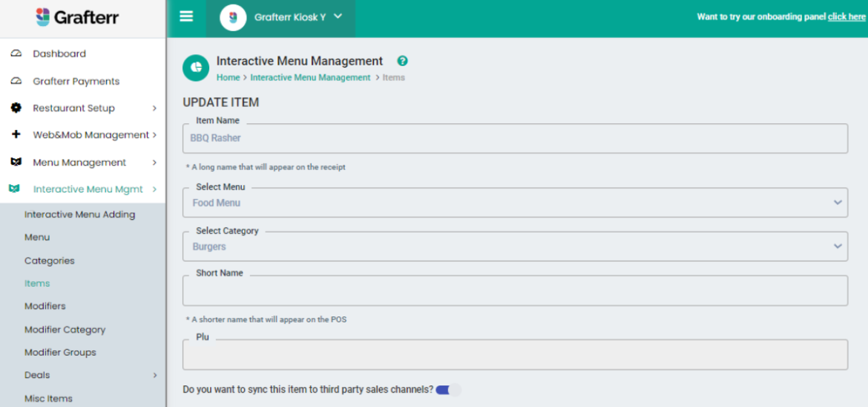868x407 pixels.
Task: Open the Menu submenu item
Action: click(x=37, y=238)
